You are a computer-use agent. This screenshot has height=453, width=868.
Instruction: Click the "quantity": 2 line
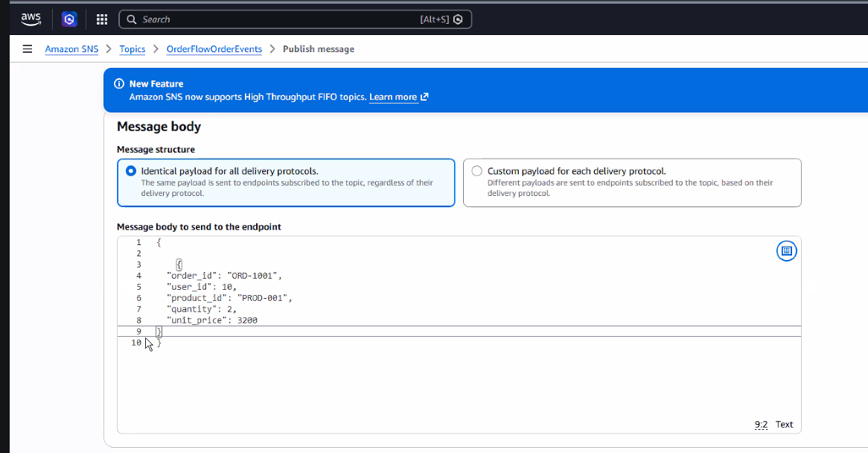202,309
